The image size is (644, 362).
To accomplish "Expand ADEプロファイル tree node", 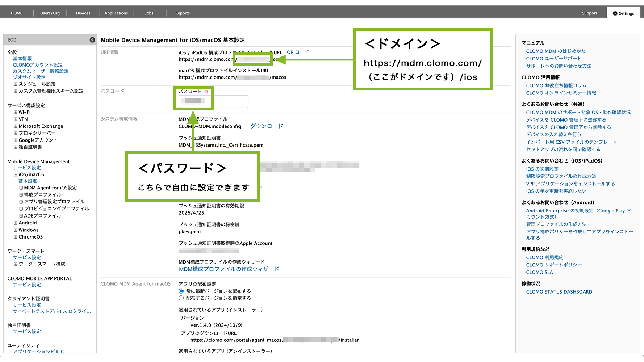I will coord(21,216).
